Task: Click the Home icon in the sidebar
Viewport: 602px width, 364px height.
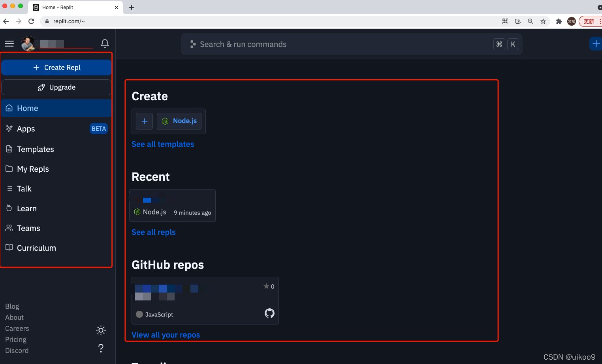Action: (x=9, y=108)
